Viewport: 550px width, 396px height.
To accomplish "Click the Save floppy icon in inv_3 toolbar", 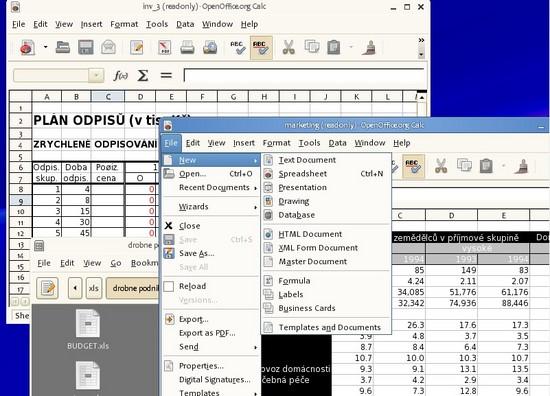I will (x=86, y=47).
